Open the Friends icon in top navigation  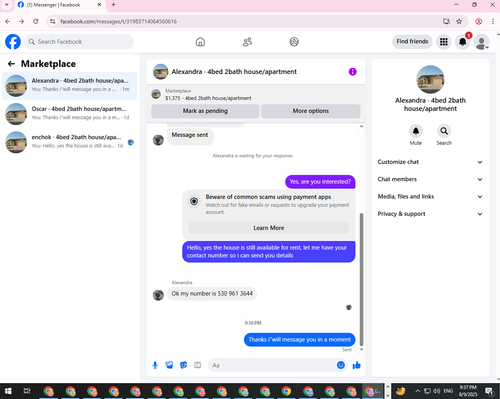point(247,42)
